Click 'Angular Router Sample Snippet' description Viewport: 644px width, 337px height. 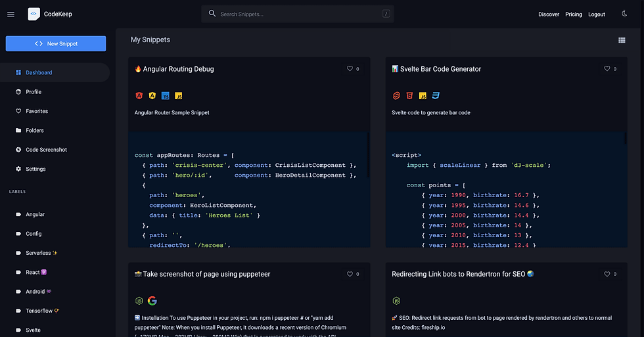[x=172, y=112]
